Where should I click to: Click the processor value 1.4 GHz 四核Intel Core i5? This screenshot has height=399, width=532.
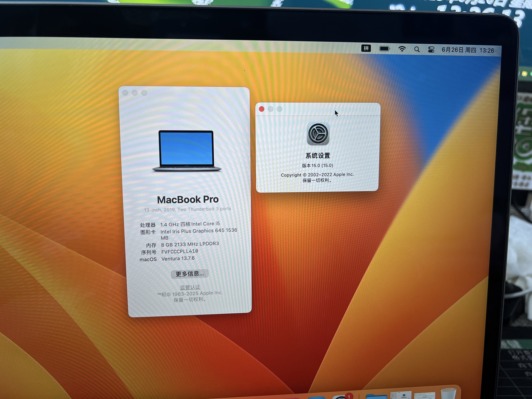click(190, 224)
